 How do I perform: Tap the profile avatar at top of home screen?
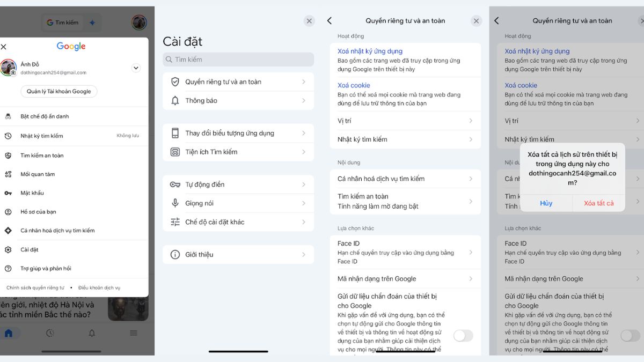pyautogui.click(x=139, y=23)
